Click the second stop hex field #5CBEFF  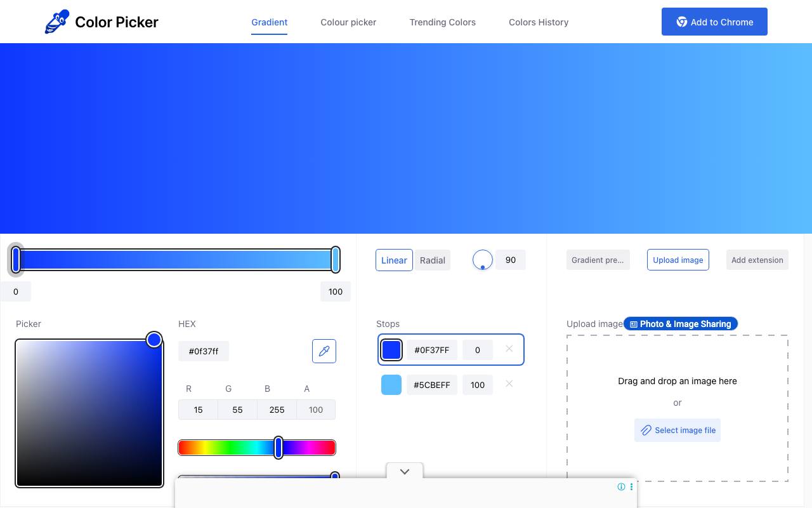tap(432, 385)
